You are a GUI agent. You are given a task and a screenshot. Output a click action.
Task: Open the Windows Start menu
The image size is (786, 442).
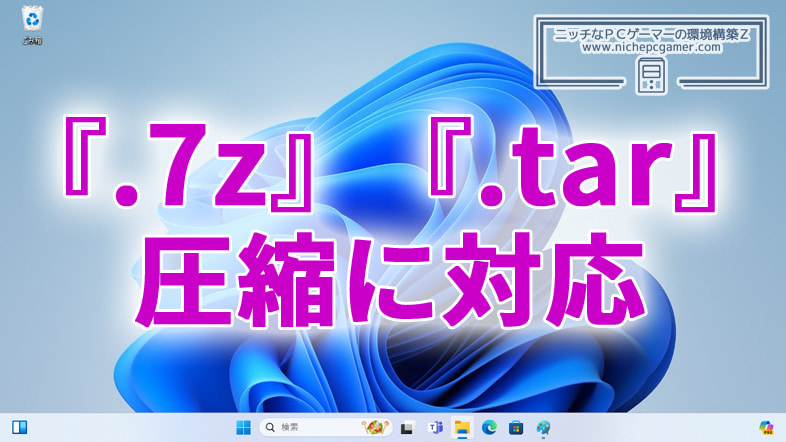point(244,427)
